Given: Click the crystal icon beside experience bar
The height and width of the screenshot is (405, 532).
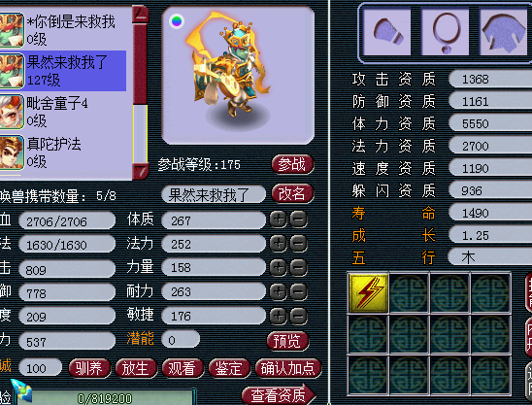Looking at the screenshot, I should click(21, 391).
